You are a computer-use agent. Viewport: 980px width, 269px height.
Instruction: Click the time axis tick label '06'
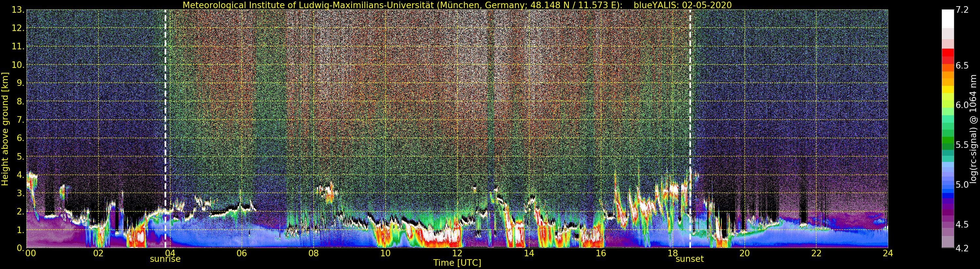tap(242, 253)
